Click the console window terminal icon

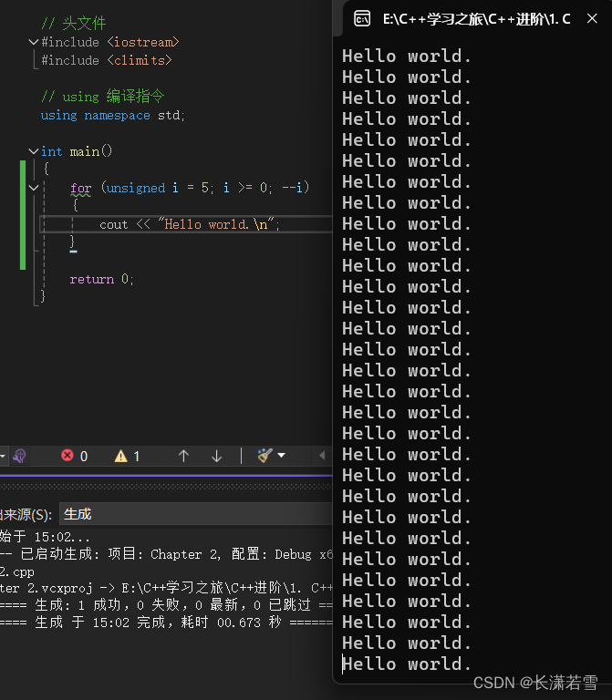click(x=362, y=19)
